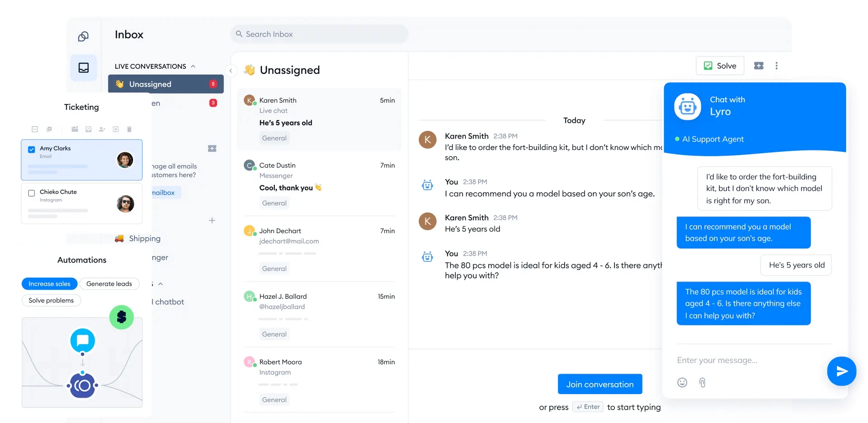This screenshot has height=423, width=868.
Task: Open the Inbox icon in left sidebar
Action: (84, 68)
